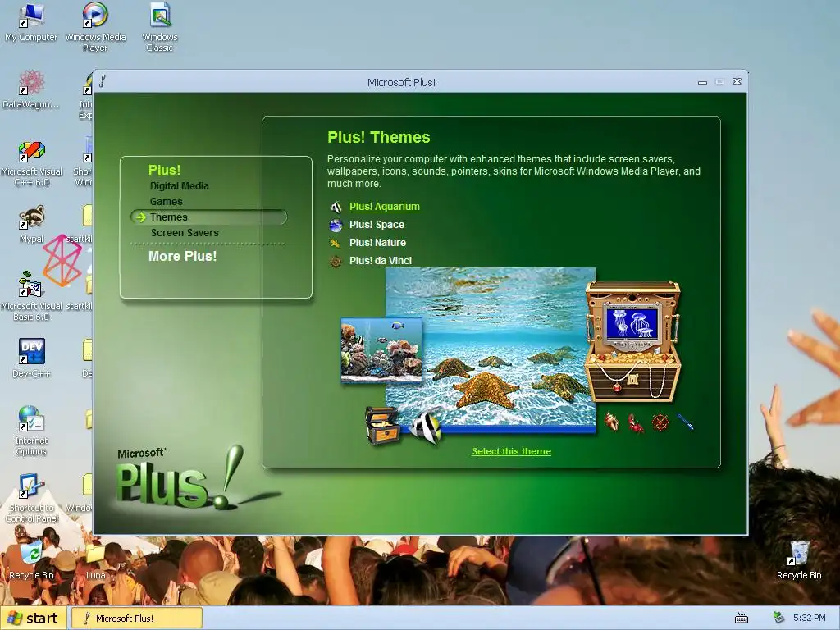Open Microsoft Visual Basic 6.0 icon

click(x=31, y=296)
